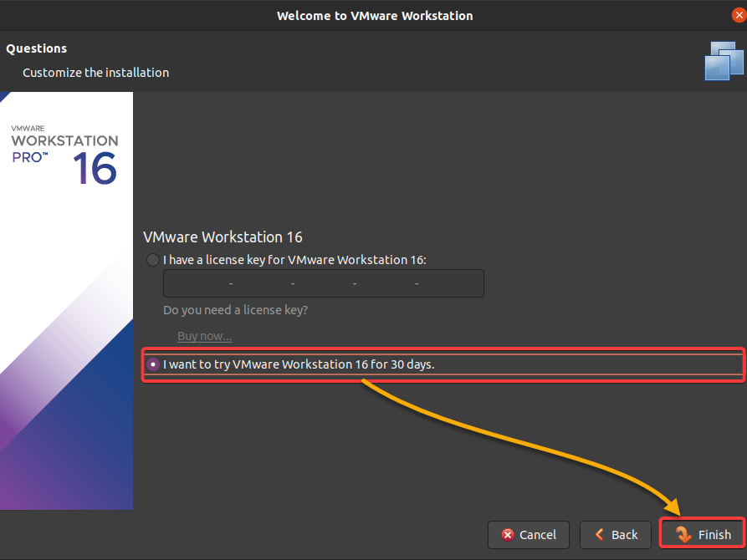Open the Buy now link
747x560 pixels.
205,336
